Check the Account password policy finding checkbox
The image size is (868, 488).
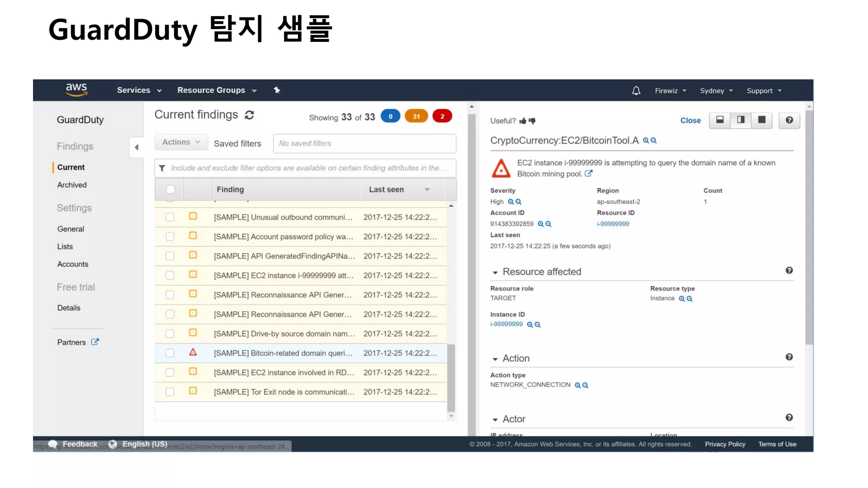click(170, 236)
